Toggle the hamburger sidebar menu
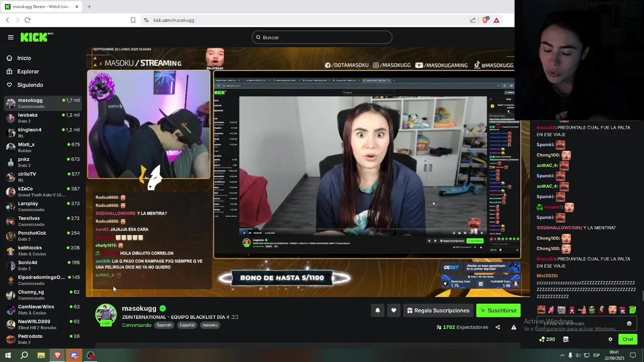Screen dimensions: 644x362 [11, 37]
